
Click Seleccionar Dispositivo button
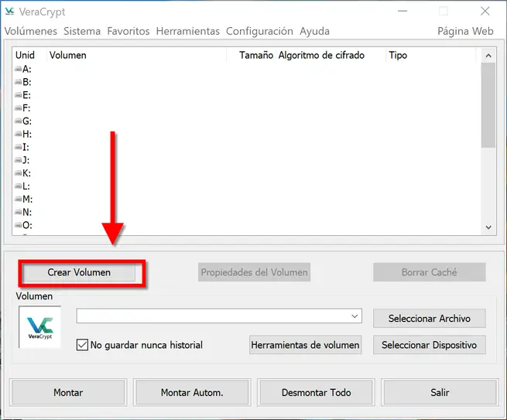pyautogui.click(x=429, y=345)
